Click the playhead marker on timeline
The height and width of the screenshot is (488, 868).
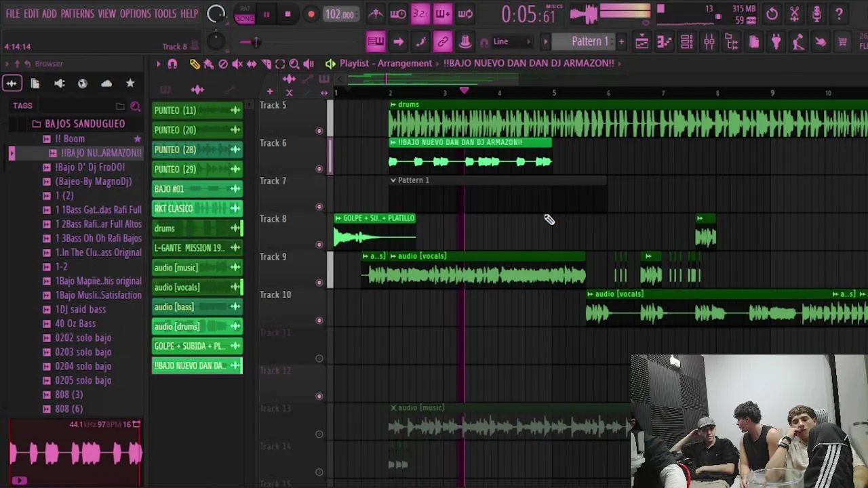pos(465,90)
